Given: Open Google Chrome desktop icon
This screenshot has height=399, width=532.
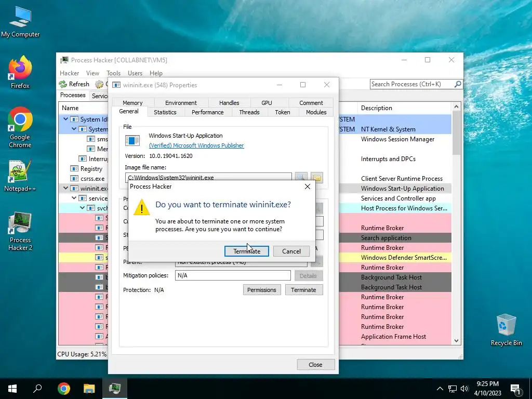Looking at the screenshot, I should pos(20,128).
